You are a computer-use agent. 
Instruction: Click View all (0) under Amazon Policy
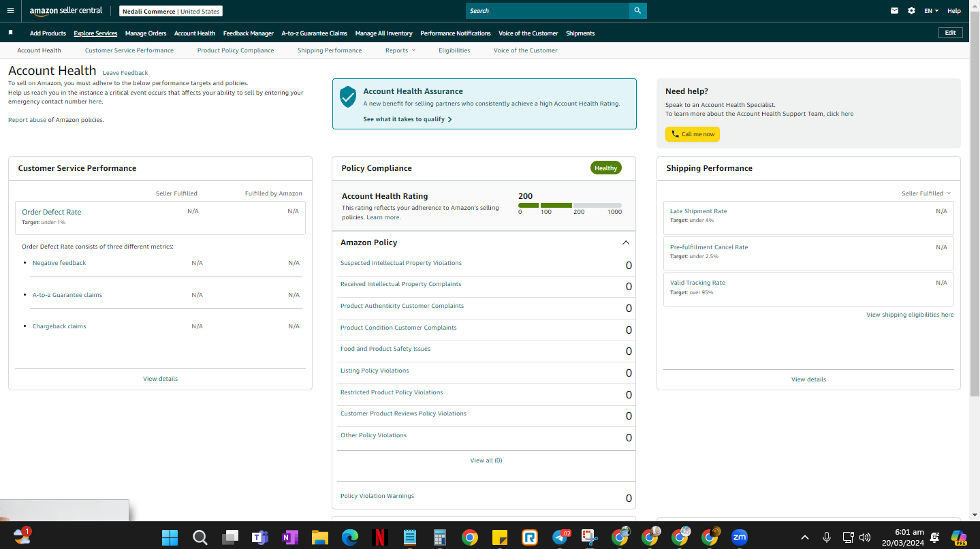pos(486,460)
